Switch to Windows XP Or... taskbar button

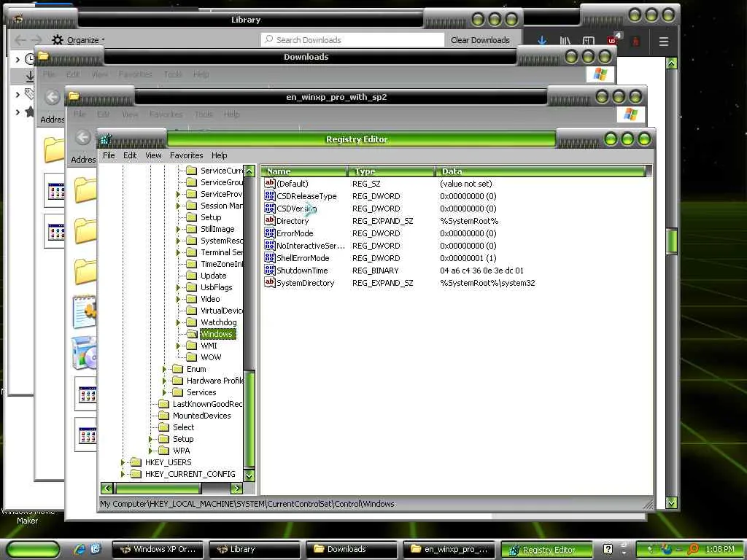[158, 549]
